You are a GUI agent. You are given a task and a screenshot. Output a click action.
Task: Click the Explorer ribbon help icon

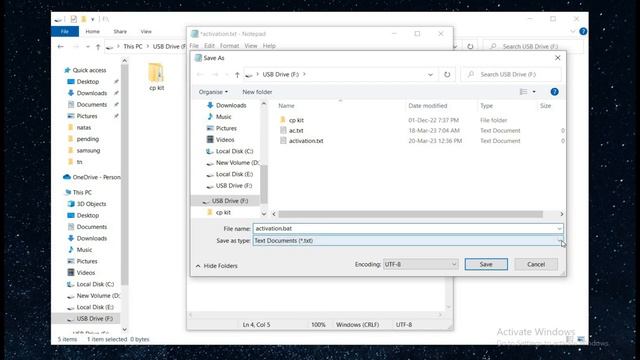pos(583,31)
